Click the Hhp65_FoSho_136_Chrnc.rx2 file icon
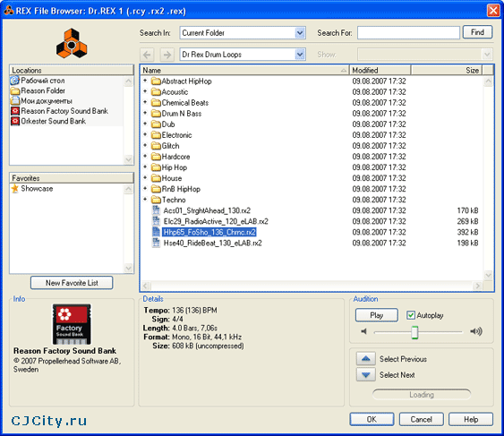 coord(156,232)
